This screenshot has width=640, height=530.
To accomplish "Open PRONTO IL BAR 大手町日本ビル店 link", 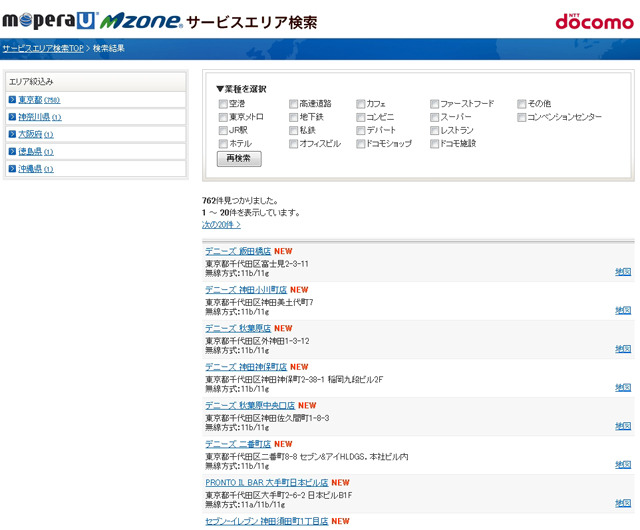I will (x=267, y=482).
